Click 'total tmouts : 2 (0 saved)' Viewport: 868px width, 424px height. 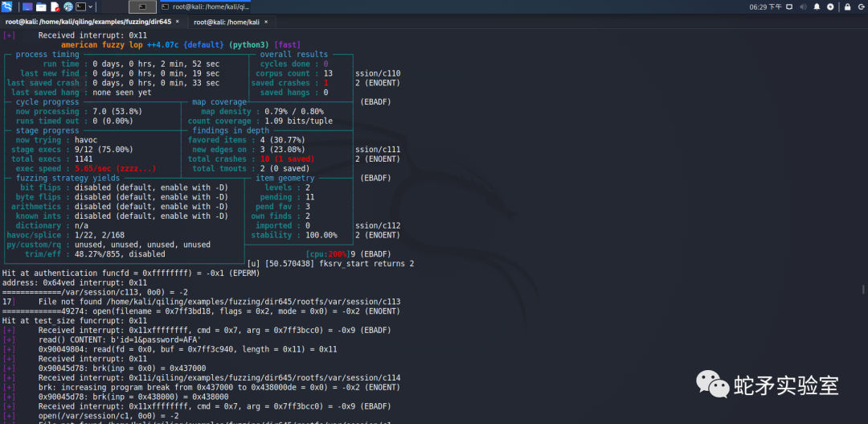coord(251,168)
